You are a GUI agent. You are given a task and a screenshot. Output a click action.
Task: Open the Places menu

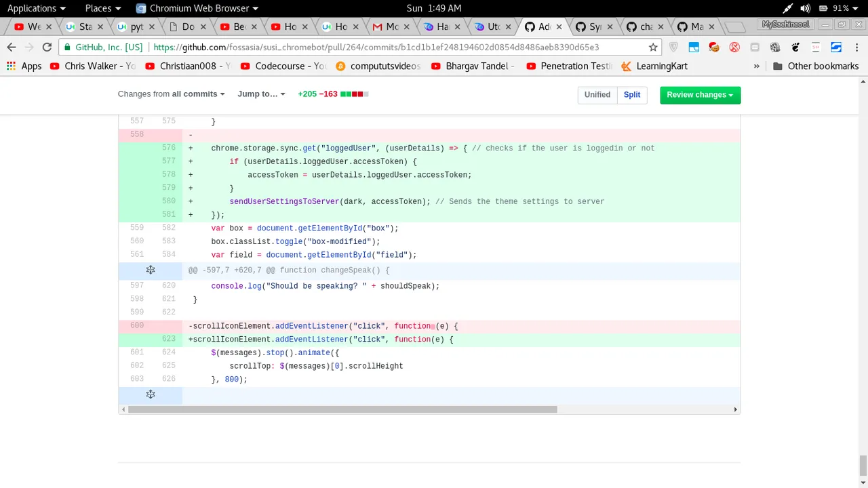[103, 8]
